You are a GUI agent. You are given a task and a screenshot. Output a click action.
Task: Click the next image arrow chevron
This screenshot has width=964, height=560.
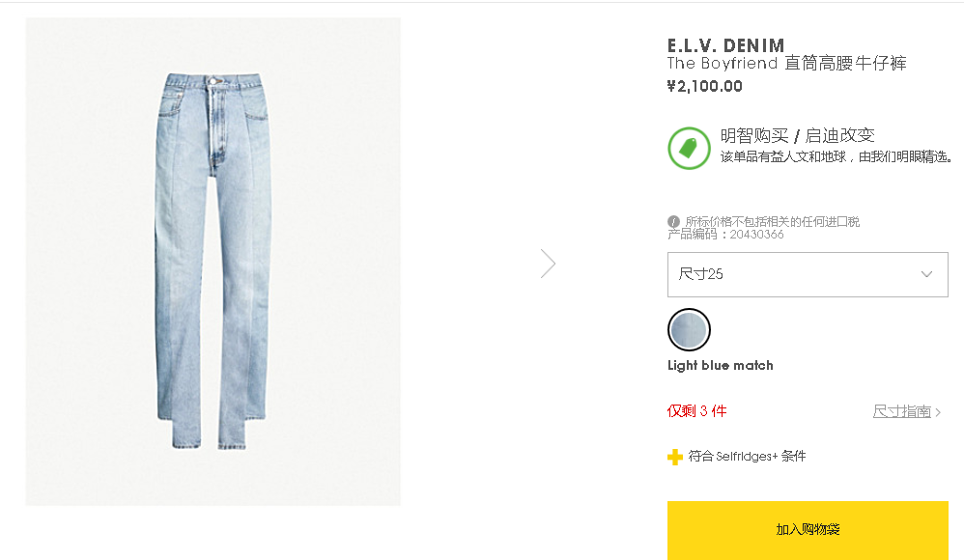coord(548,264)
